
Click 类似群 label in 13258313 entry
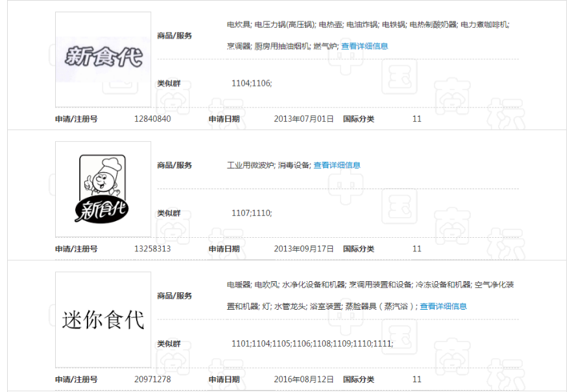[x=169, y=213]
